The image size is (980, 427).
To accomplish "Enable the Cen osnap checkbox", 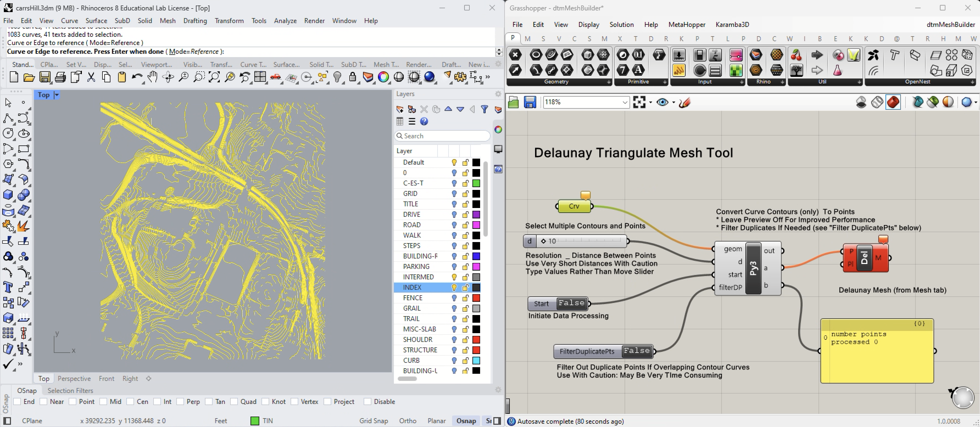I will pos(130,401).
